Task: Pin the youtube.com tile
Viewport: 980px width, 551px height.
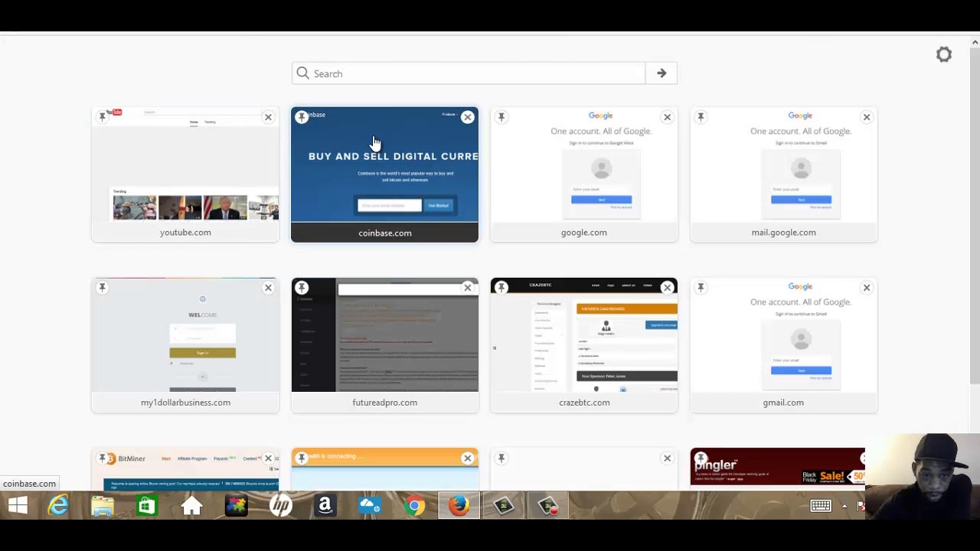Action: click(x=103, y=116)
